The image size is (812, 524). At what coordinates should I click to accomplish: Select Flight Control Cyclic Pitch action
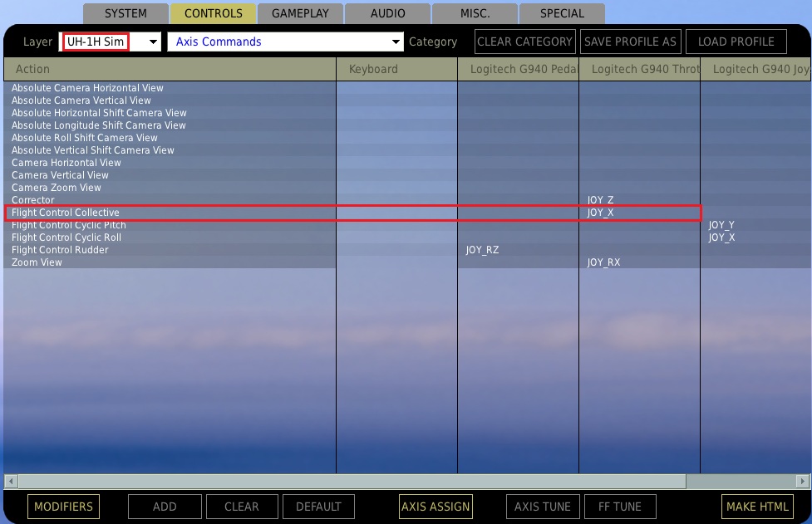point(170,225)
